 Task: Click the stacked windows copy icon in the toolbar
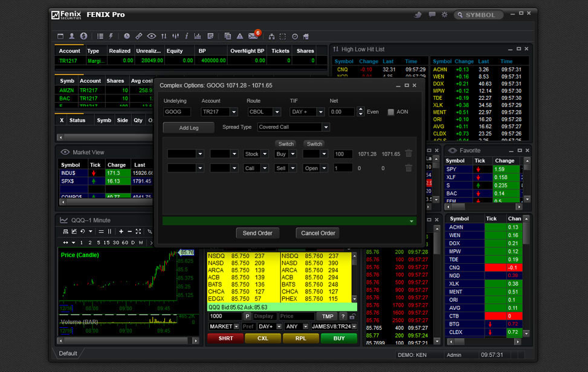[228, 36]
